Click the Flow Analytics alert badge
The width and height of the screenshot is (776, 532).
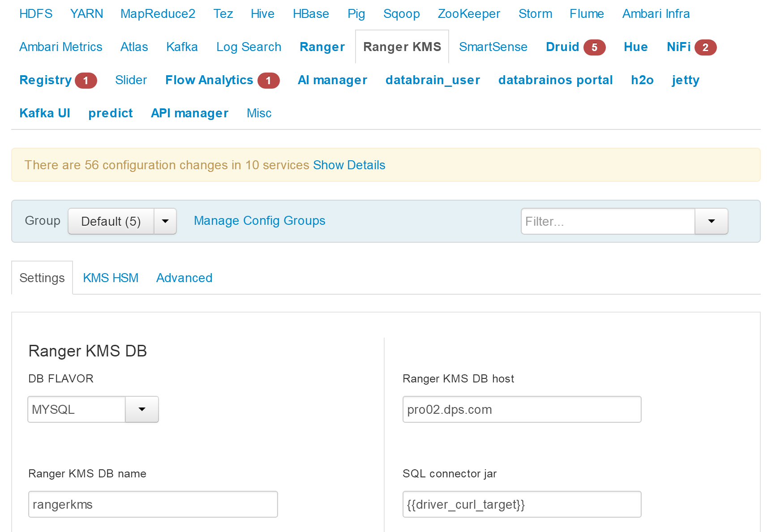pos(268,81)
